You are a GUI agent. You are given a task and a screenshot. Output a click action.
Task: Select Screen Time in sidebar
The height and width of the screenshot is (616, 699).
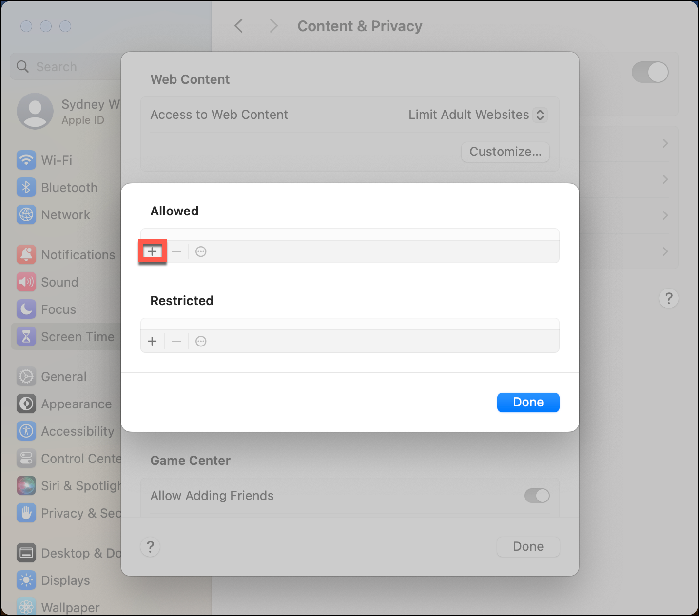66,337
